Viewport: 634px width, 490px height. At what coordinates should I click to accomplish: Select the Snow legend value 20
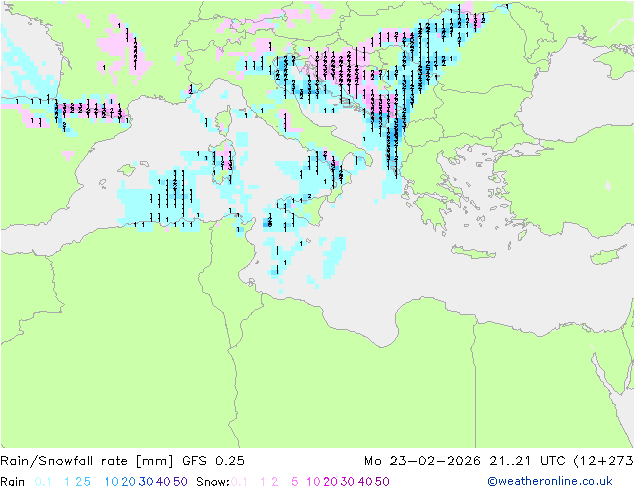coord(330,482)
